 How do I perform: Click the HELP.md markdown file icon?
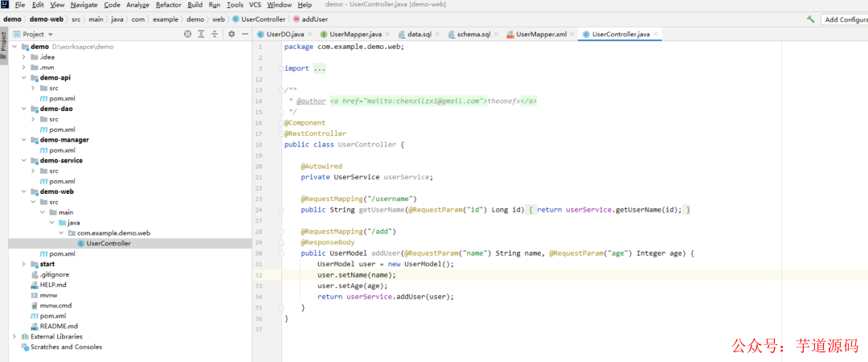coord(35,285)
